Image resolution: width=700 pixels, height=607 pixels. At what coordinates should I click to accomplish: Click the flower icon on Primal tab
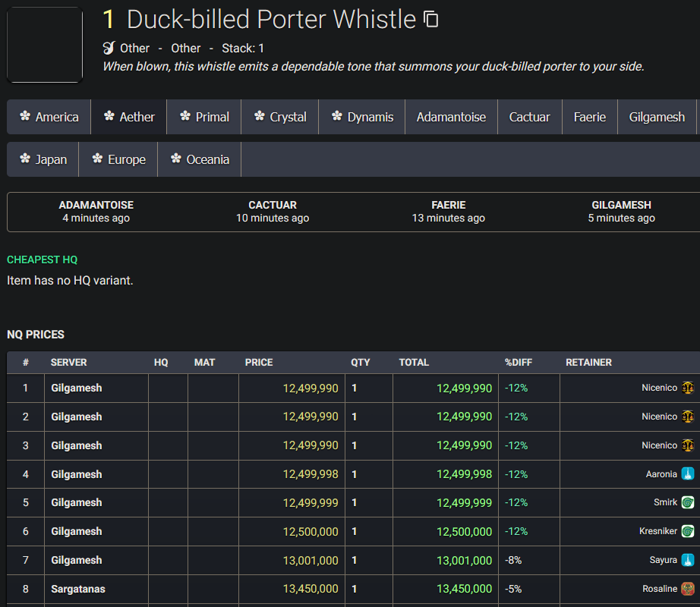185,116
